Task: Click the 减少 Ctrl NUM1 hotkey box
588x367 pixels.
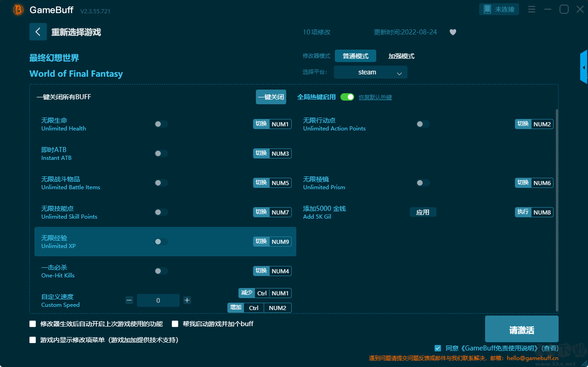Action: (x=265, y=293)
